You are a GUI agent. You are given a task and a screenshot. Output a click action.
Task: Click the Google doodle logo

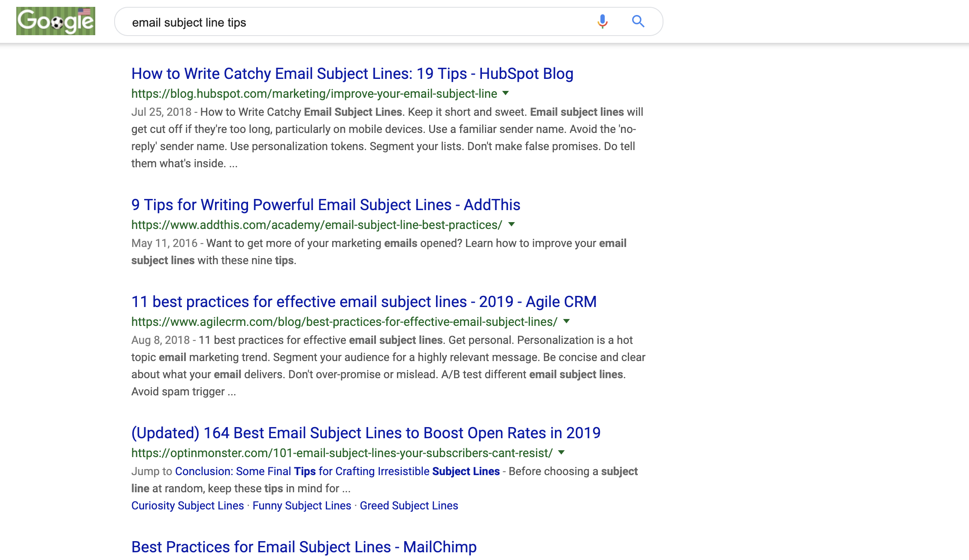[56, 21]
